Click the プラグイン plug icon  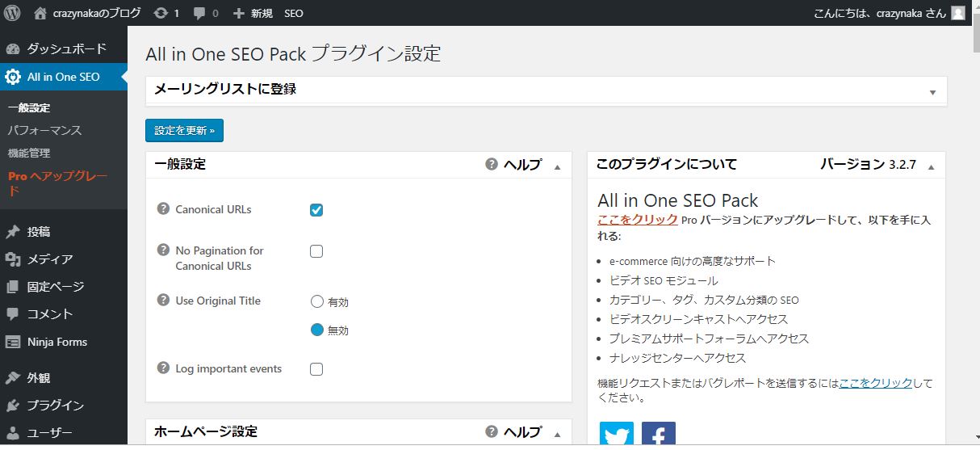[13, 406]
